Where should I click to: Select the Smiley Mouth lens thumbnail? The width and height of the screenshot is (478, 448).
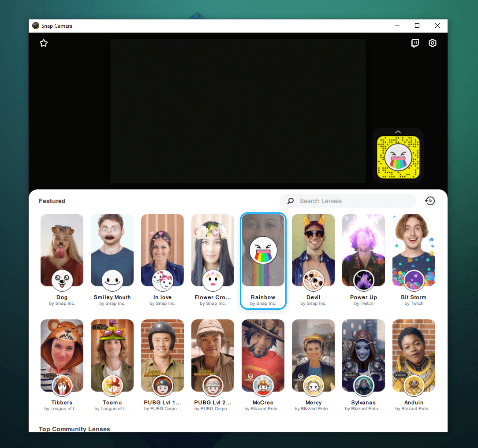pos(112,250)
